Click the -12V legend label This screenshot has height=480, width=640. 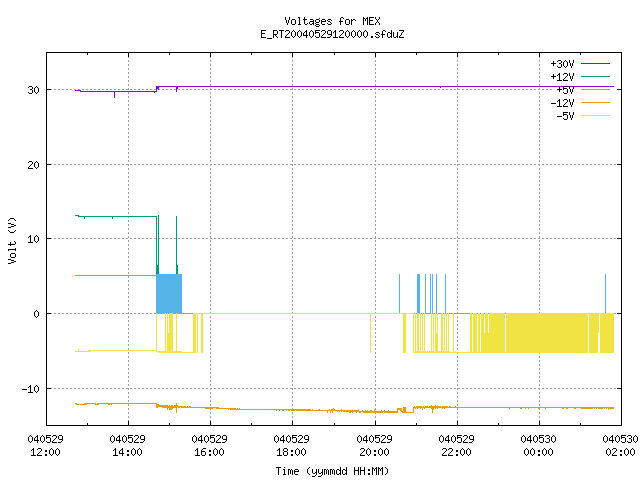(562, 103)
